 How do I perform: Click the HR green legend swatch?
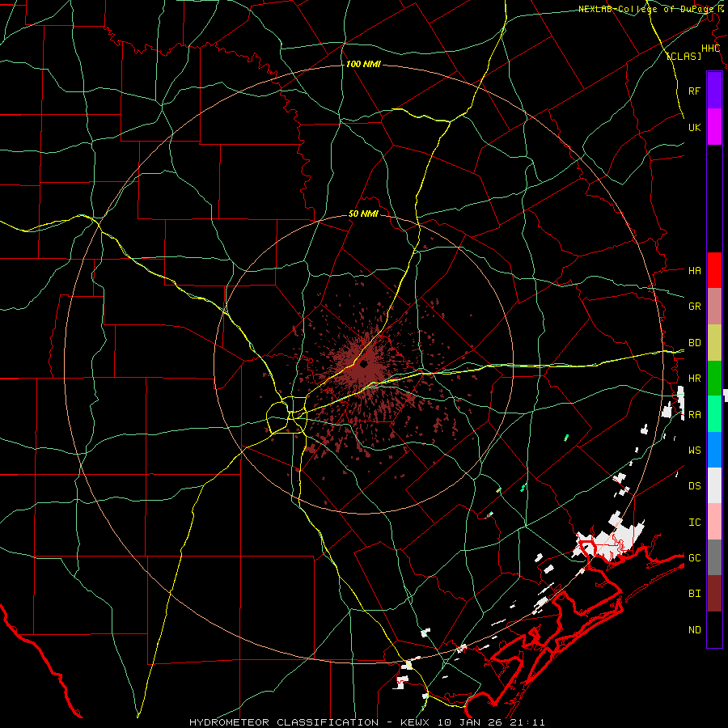point(714,379)
